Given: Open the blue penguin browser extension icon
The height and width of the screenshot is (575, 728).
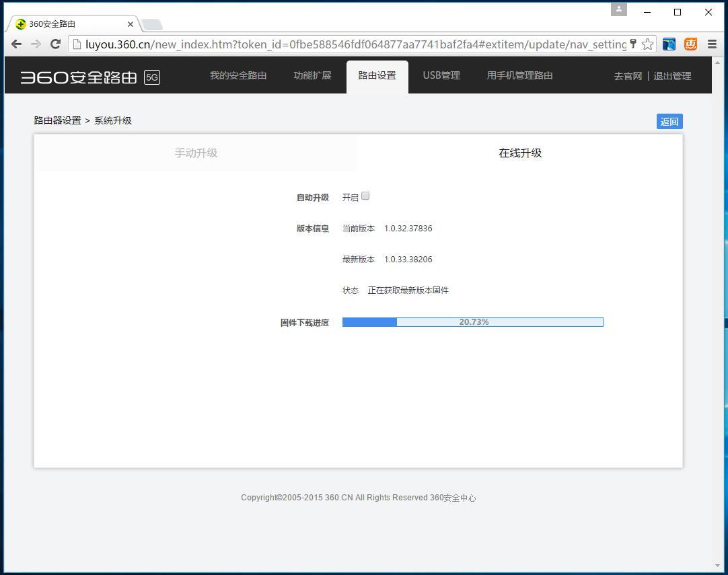Looking at the screenshot, I should click(x=668, y=44).
